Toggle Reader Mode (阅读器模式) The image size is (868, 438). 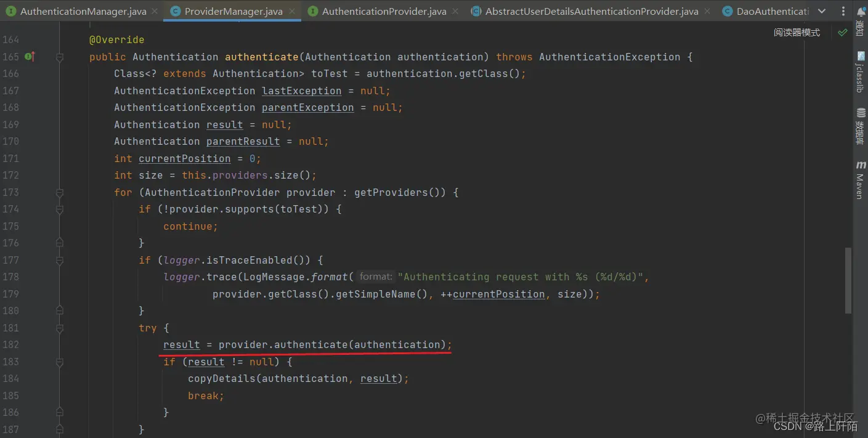click(x=797, y=33)
